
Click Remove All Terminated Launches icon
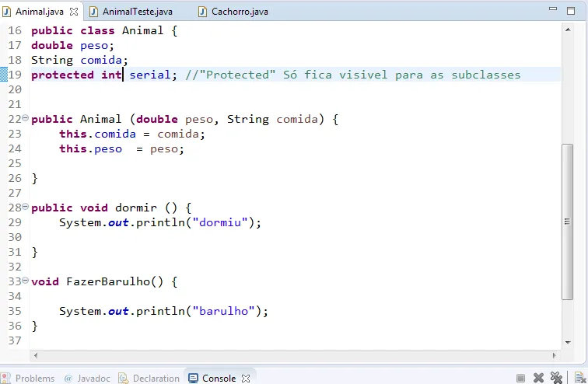(x=557, y=378)
